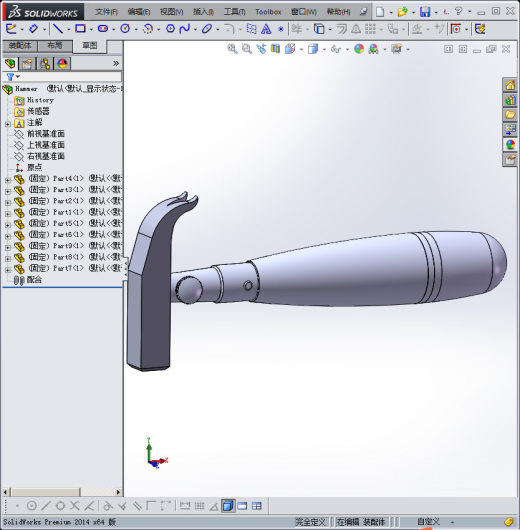The width and height of the screenshot is (520, 530).
Task: Switch to the 布局 tab
Action: tap(55, 46)
